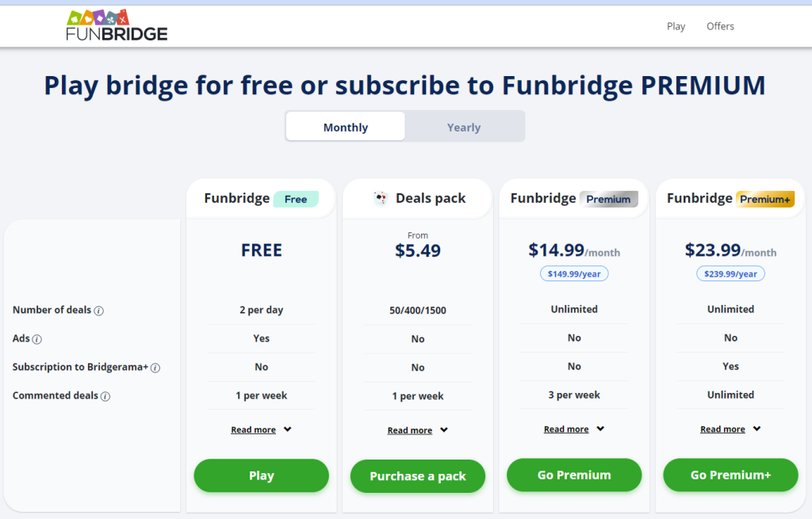Select Monthly billing option
This screenshot has width=812, height=519.
[x=346, y=127]
